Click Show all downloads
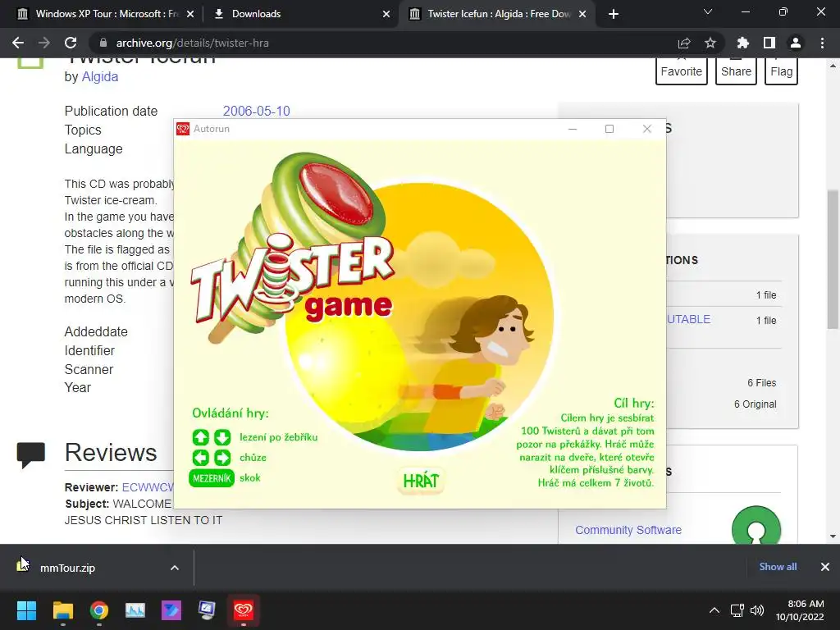 [778, 567]
